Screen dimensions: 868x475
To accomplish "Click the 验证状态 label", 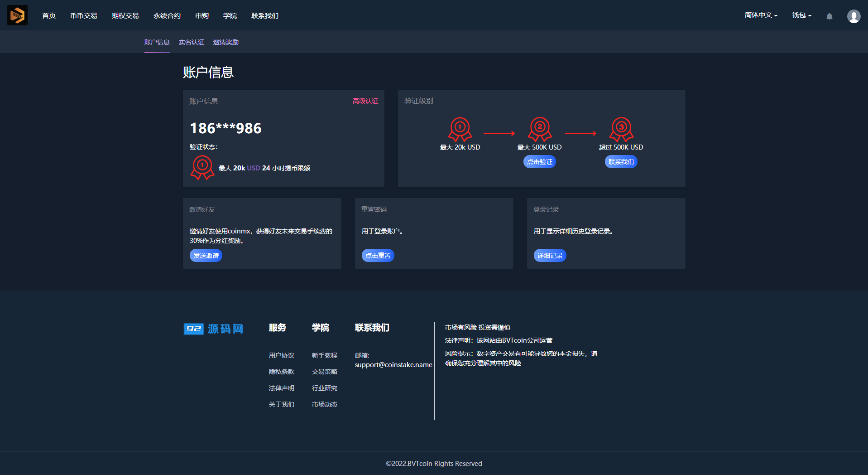I will [x=204, y=147].
